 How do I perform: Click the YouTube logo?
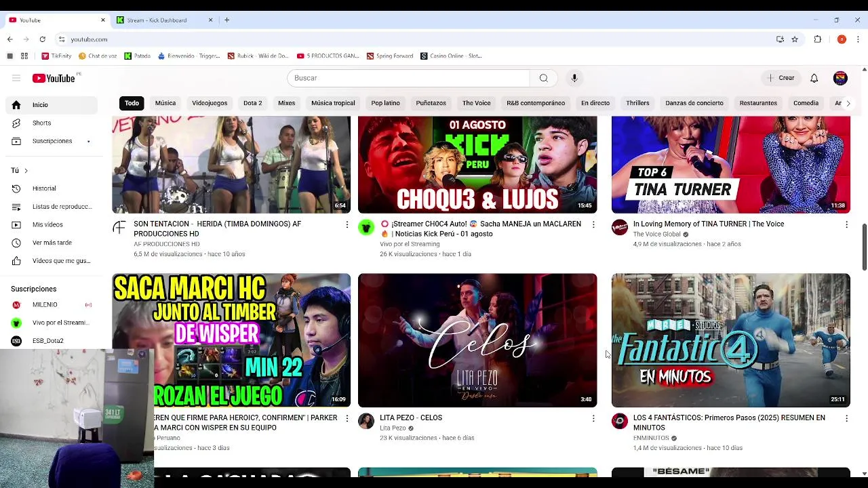54,78
